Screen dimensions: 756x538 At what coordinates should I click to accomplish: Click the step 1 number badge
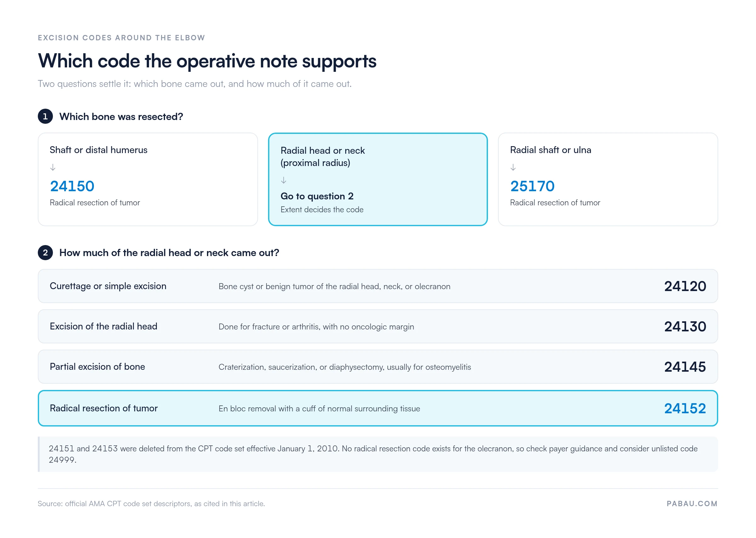point(45,116)
